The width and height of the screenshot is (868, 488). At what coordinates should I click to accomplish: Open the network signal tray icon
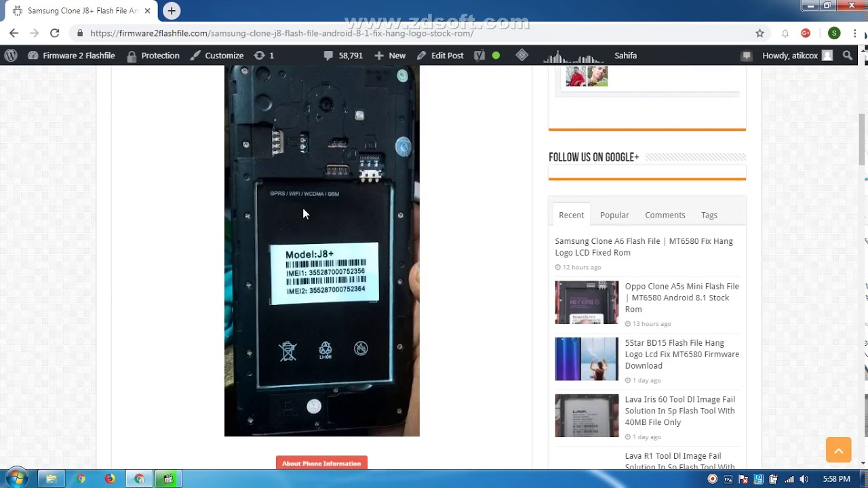789,479
